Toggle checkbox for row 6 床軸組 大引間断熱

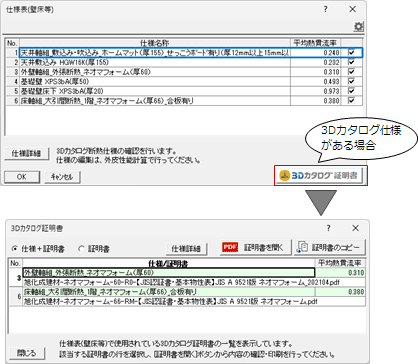click(351, 101)
